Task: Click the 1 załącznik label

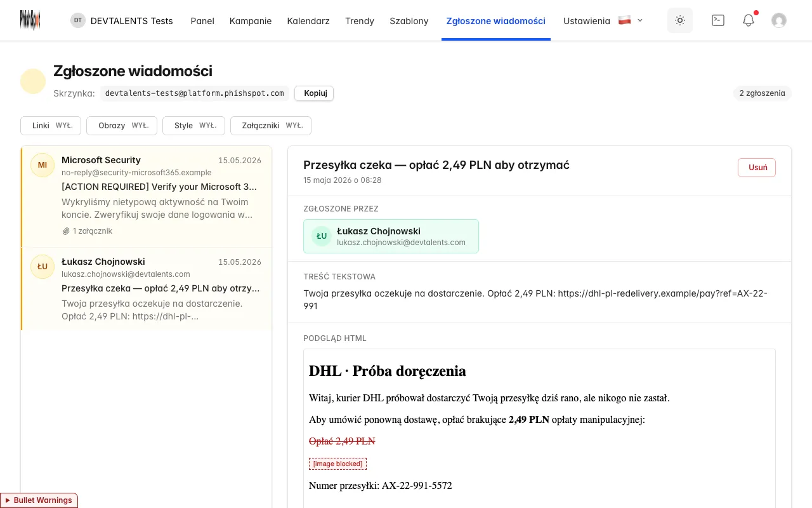Action: [x=93, y=231]
